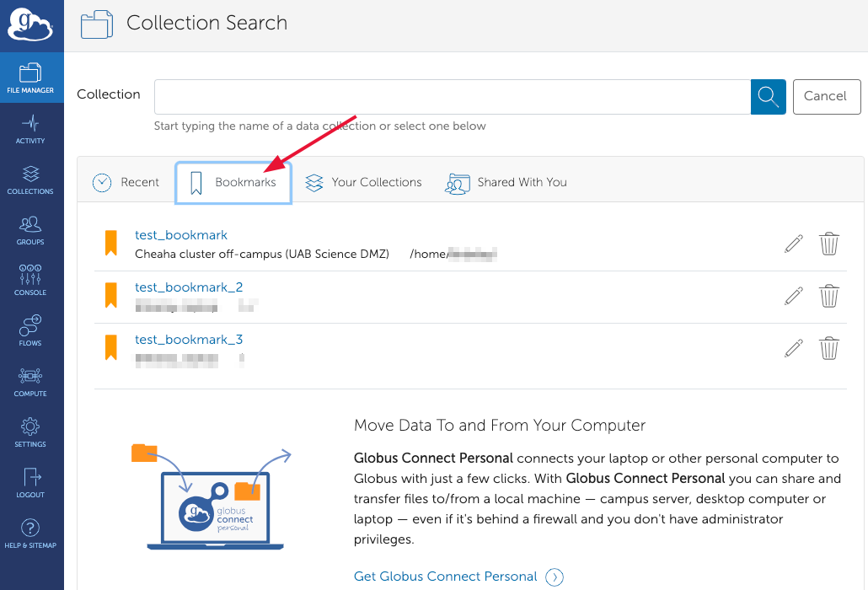Open the Console sidebar item

[x=30, y=281]
